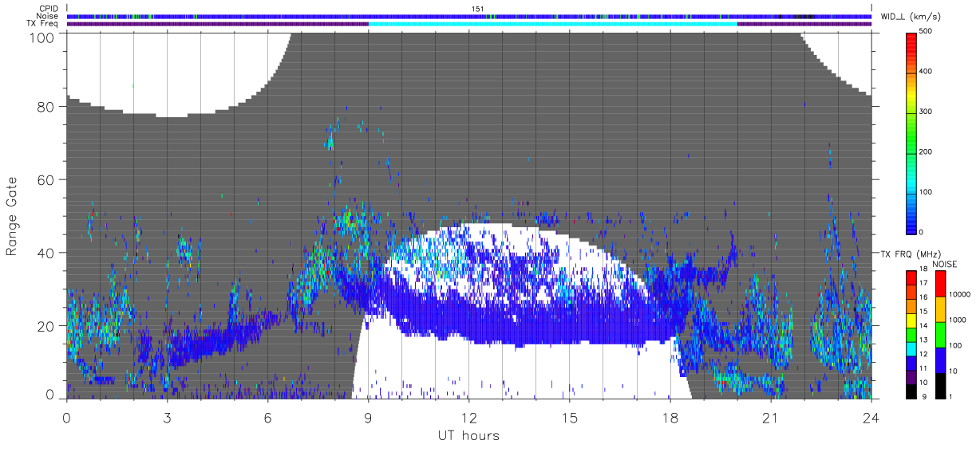Click the Range Gate tick label 80
Image resolution: width=980 pixels, height=452 pixels.
pyautogui.click(x=45, y=107)
